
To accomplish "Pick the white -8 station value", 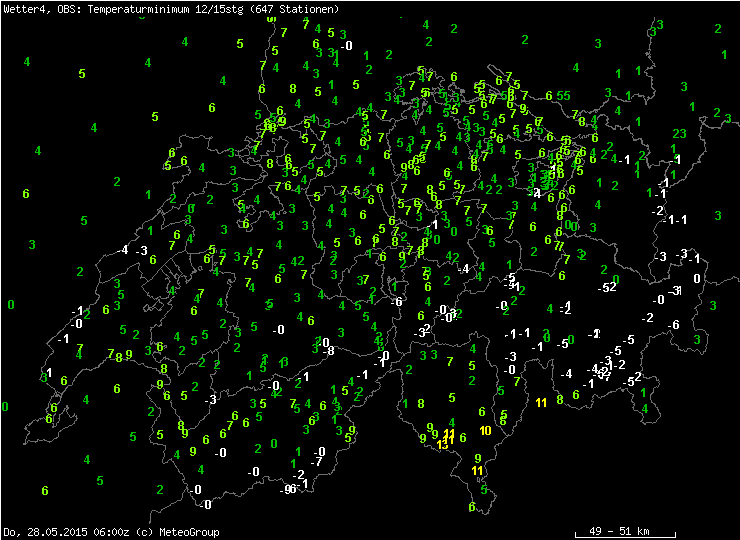I will pyautogui.click(x=328, y=351).
